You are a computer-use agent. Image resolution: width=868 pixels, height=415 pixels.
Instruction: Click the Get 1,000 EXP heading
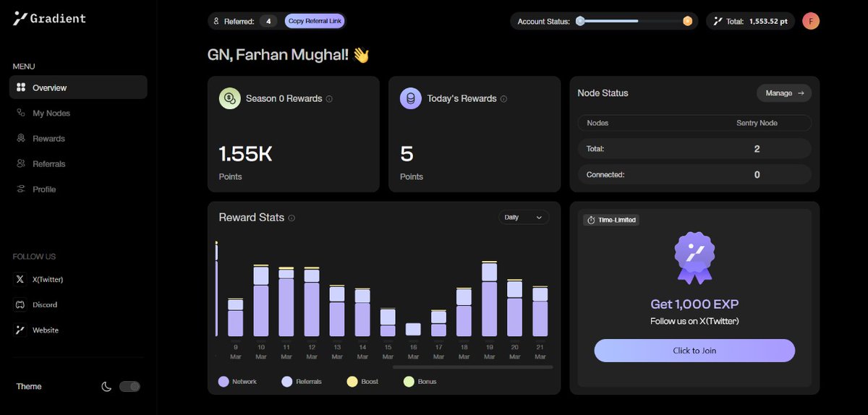pos(694,304)
